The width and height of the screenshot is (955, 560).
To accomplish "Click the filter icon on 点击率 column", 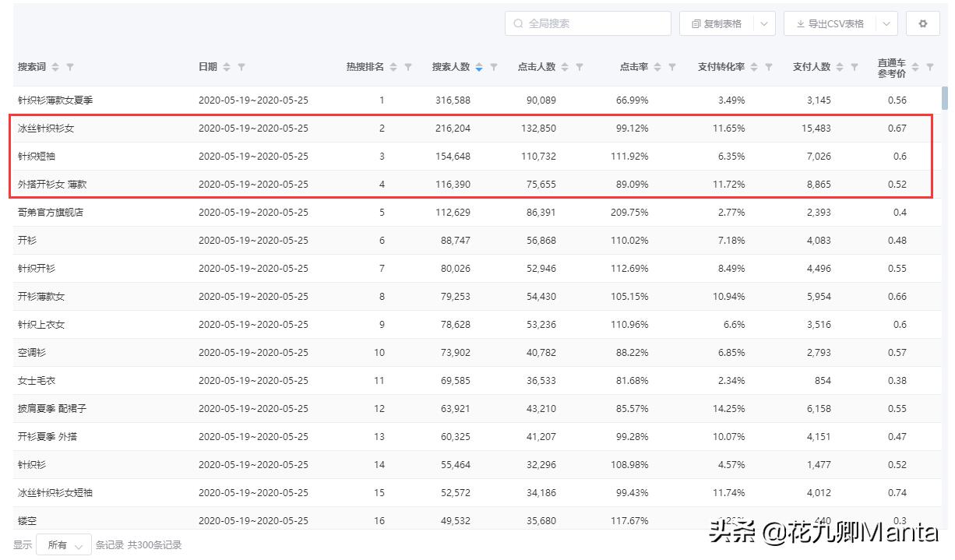I will [x=671, y=67].
